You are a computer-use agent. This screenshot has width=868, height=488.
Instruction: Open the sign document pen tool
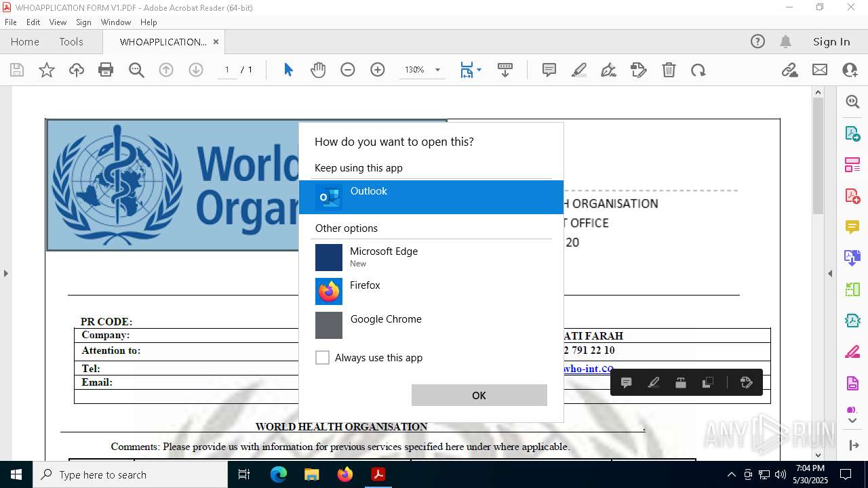(x=609, y=70)
